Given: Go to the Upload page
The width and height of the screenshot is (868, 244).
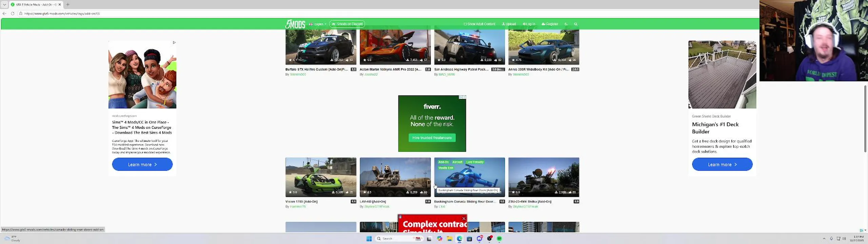Looking at the screenshot, I should point(509,24).
